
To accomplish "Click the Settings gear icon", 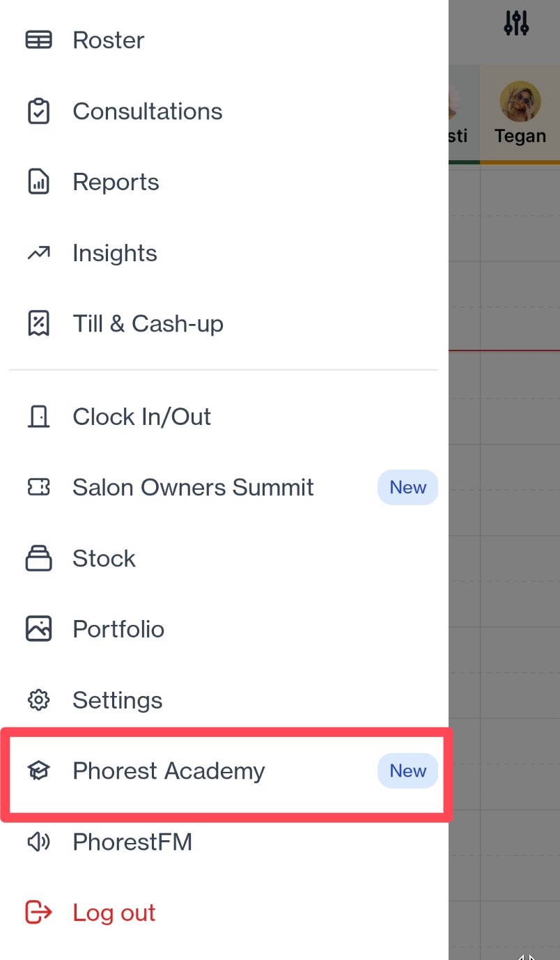I will [38, 700].
